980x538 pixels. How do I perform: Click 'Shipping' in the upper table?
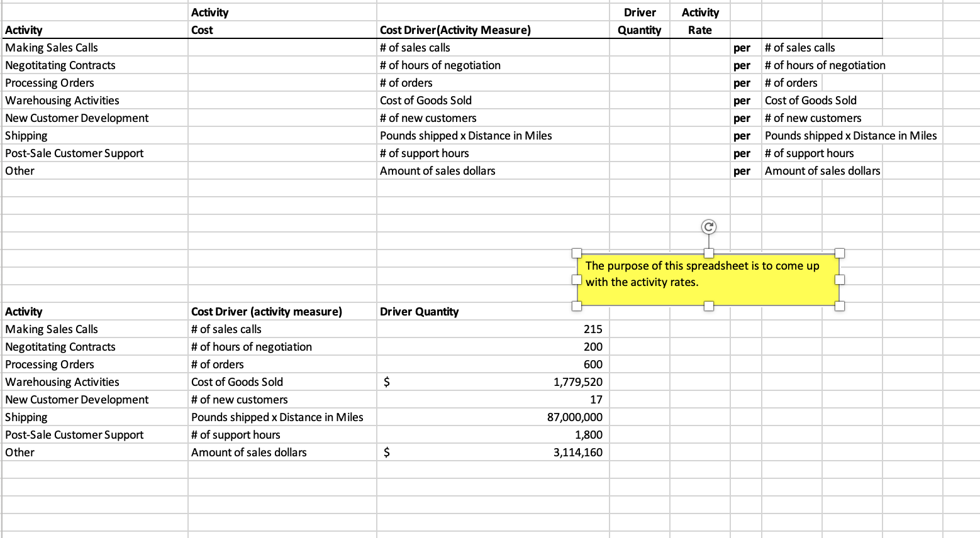point(26,135)
